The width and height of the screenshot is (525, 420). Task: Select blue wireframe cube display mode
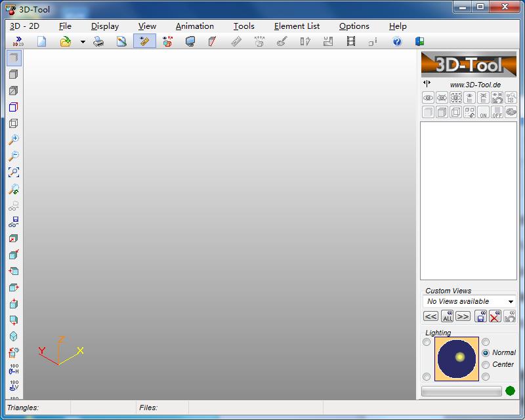click(13, 107)
